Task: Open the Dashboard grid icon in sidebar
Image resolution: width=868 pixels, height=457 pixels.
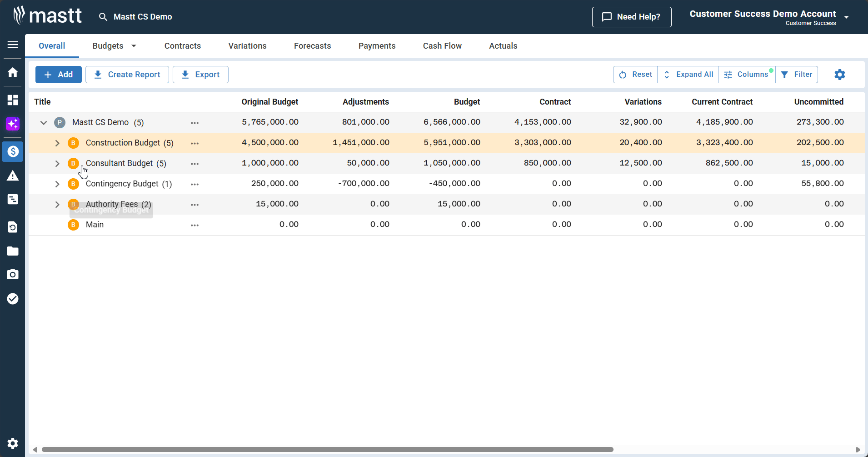Action: pos(13,100)
